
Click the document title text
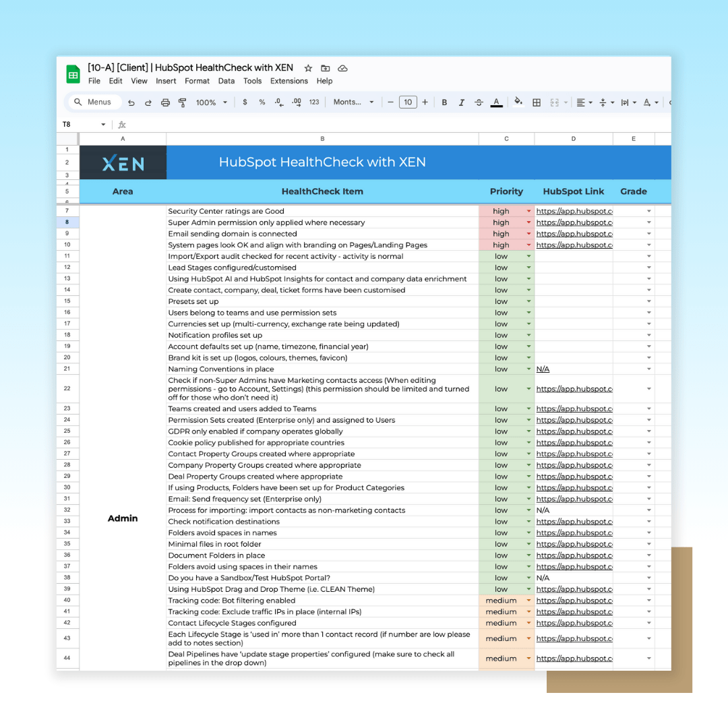click(x=190, y=68)
